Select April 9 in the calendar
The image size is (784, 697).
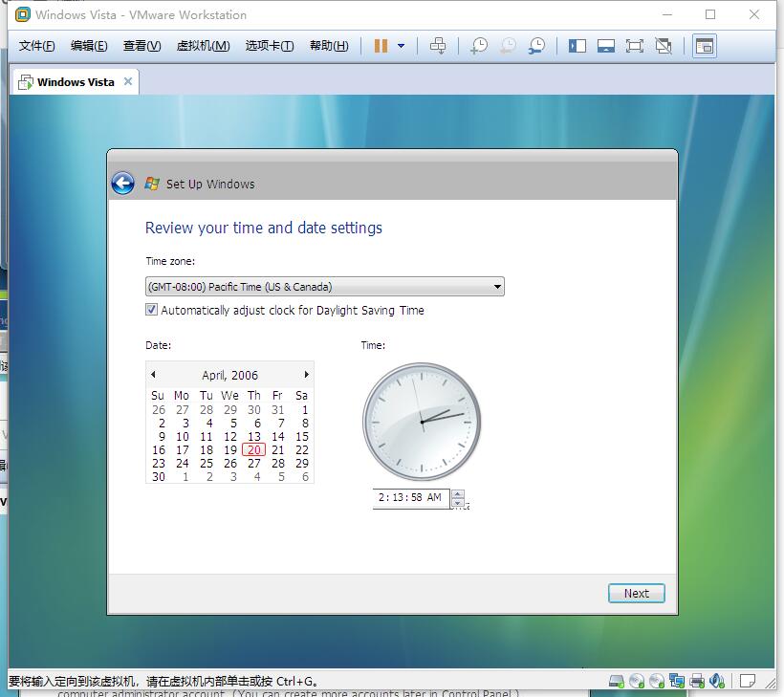[x=162, y=437]
